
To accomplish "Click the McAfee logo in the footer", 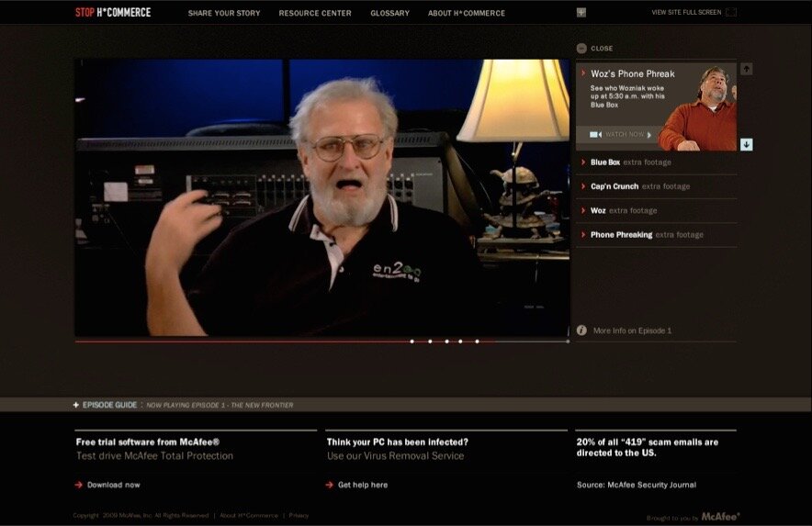I will (x=720, y=517).
